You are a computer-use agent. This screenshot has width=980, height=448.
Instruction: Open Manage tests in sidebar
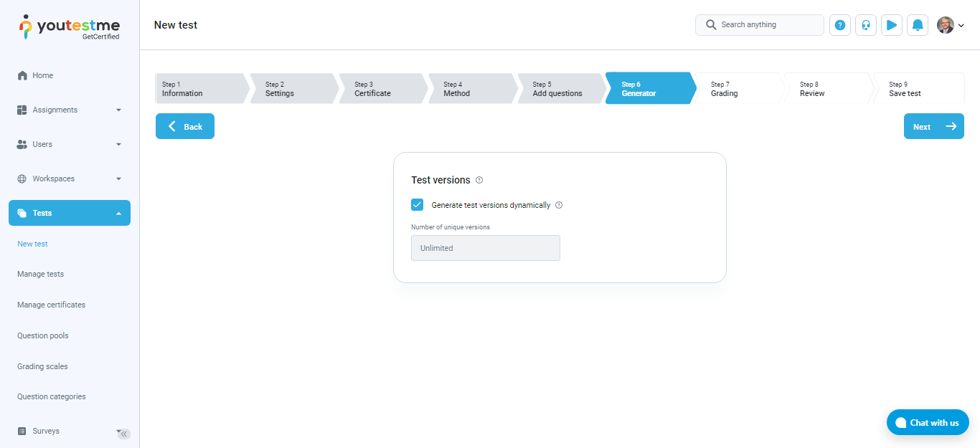[40, 274]
